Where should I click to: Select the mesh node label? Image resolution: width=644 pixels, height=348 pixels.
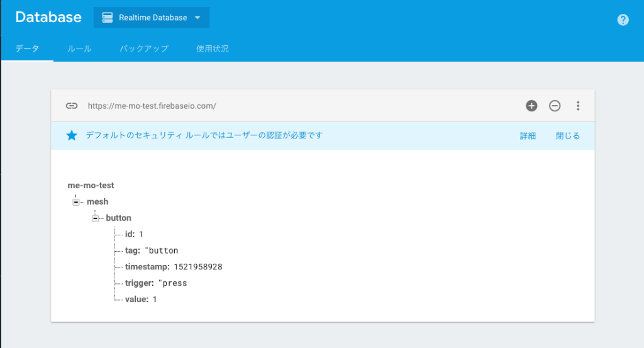(x=97, y=202)
